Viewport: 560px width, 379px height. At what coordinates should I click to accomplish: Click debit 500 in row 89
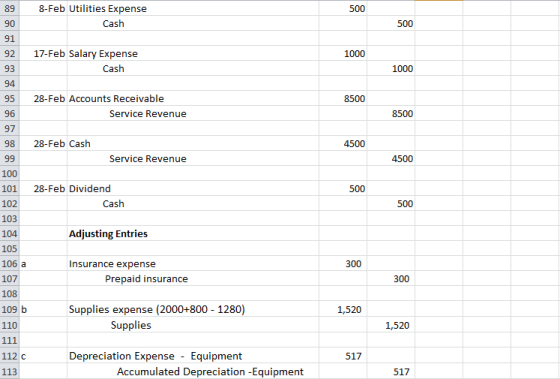[x=343, y=8]
